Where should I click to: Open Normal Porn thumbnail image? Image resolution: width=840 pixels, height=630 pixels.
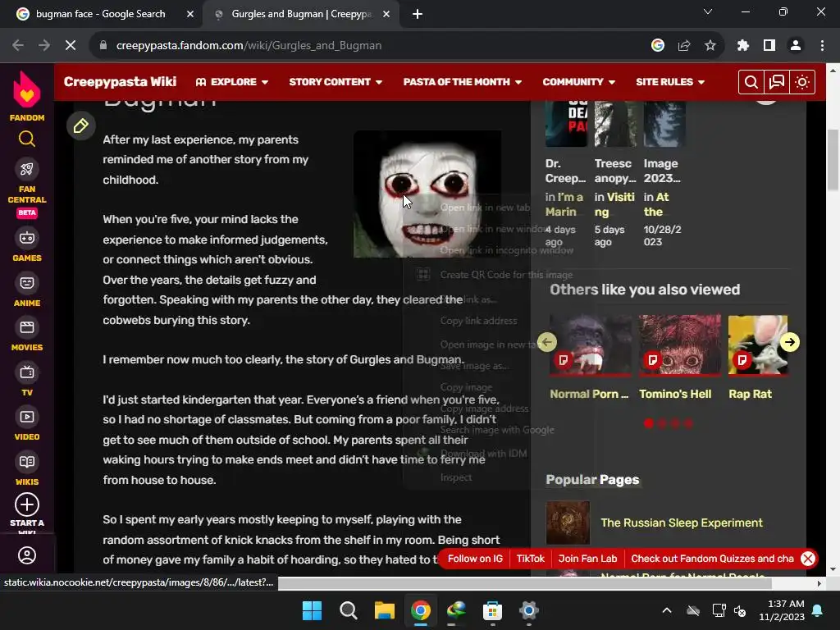591,345
